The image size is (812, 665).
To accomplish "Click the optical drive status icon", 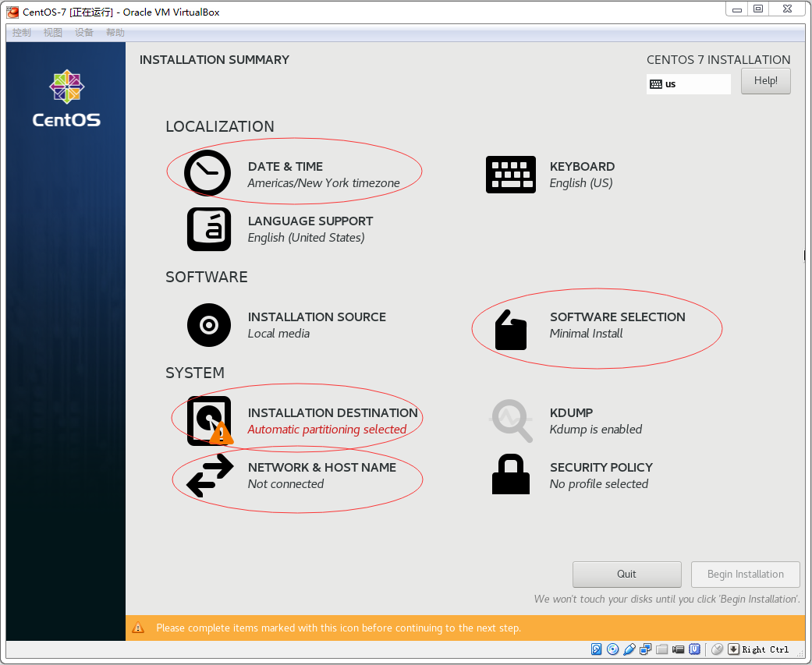I will [x=613, y=649].
